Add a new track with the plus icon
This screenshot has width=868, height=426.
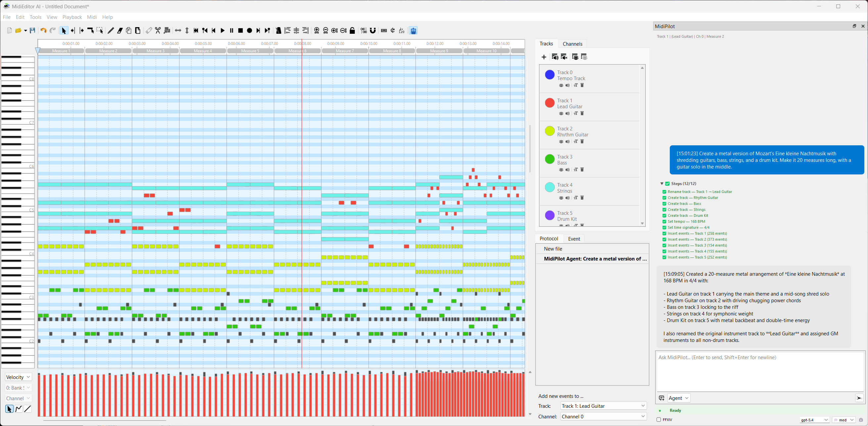[544, 57]
